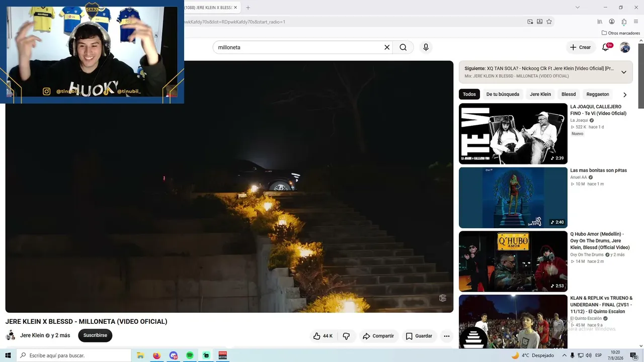This screenshot has height=362, width=644.
Task: Bookmark this page with the star icon
Action: (x=549, y=22)
